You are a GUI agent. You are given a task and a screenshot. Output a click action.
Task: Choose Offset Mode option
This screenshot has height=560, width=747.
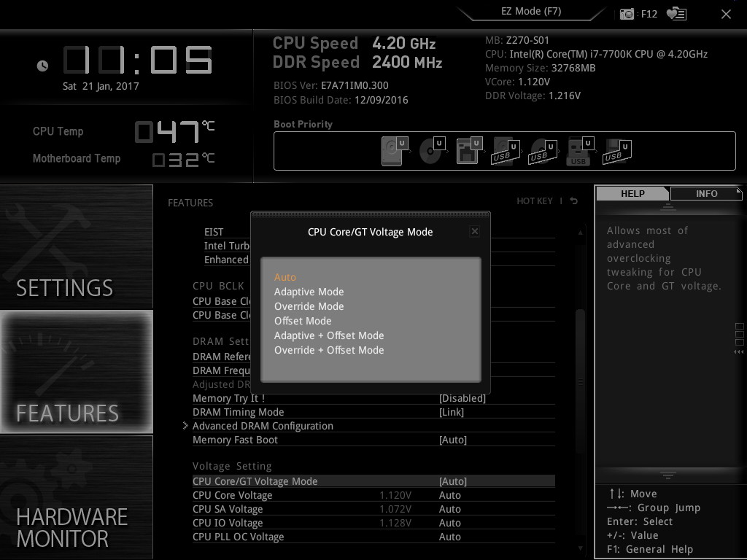click(303, 321)
